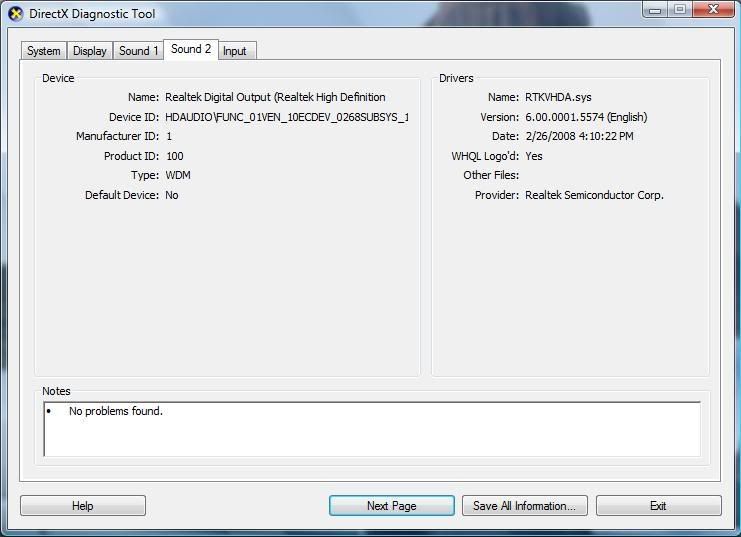Click device name 'Realtek Digital Output' value
Viewport: 741px width, 537px height.
(275, 97)
